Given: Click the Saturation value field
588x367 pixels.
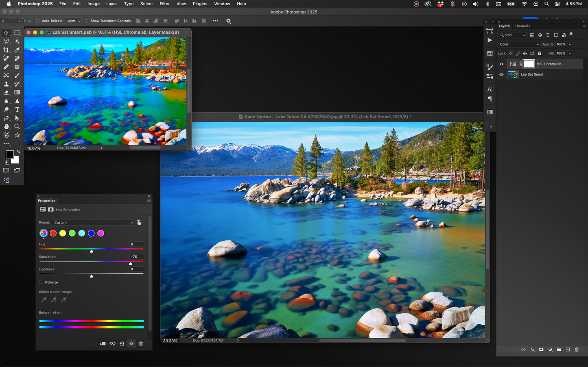Looking at the screenshot, I should tap(136, 257).
